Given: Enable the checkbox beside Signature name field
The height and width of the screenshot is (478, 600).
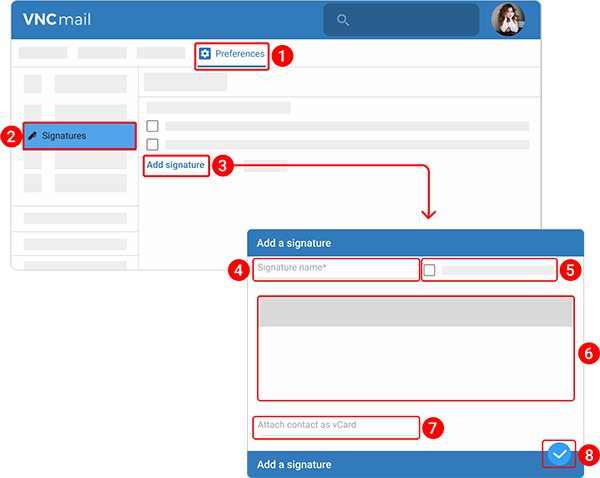Looking at the screenshot, I should pyautogui.click(x=429, y=270).
